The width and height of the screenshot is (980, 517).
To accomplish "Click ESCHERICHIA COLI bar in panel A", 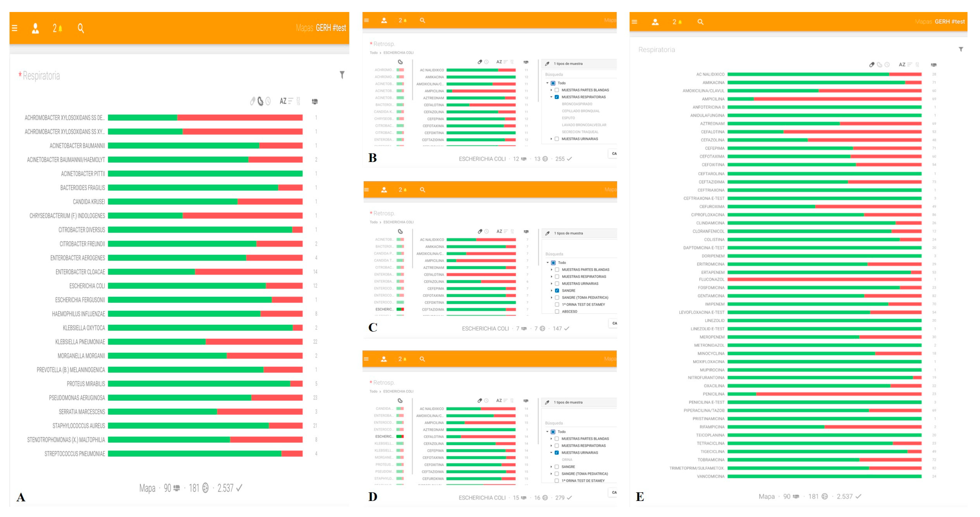I will point(205,286).
